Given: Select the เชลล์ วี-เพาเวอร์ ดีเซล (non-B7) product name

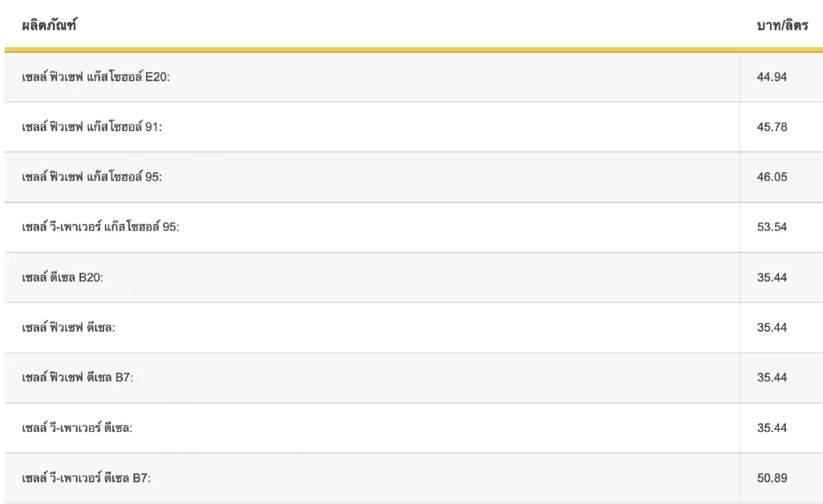Looking at the screenshot, I should pyautogui.click(x=77, y=428).
